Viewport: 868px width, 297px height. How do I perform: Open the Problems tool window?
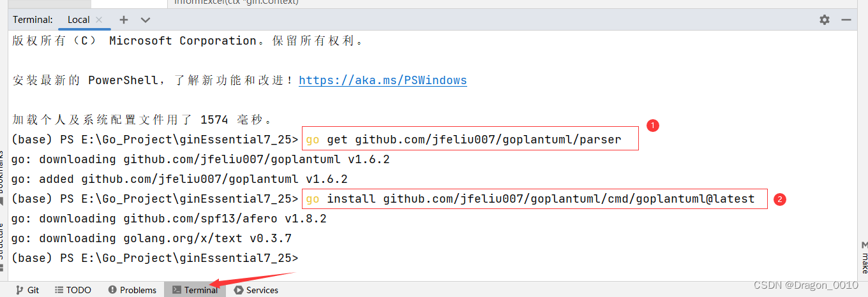click(132, 290)
